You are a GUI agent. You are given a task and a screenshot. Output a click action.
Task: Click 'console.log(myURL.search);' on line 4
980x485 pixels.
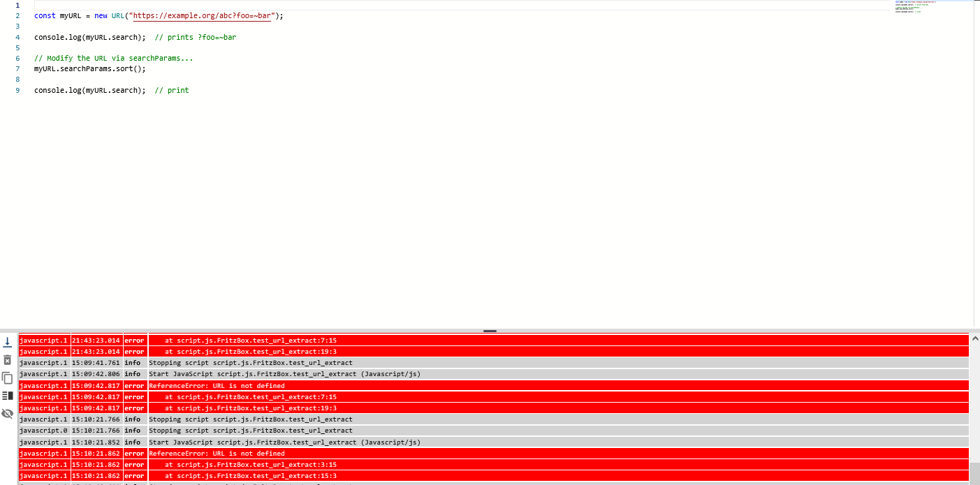point(90,37)
